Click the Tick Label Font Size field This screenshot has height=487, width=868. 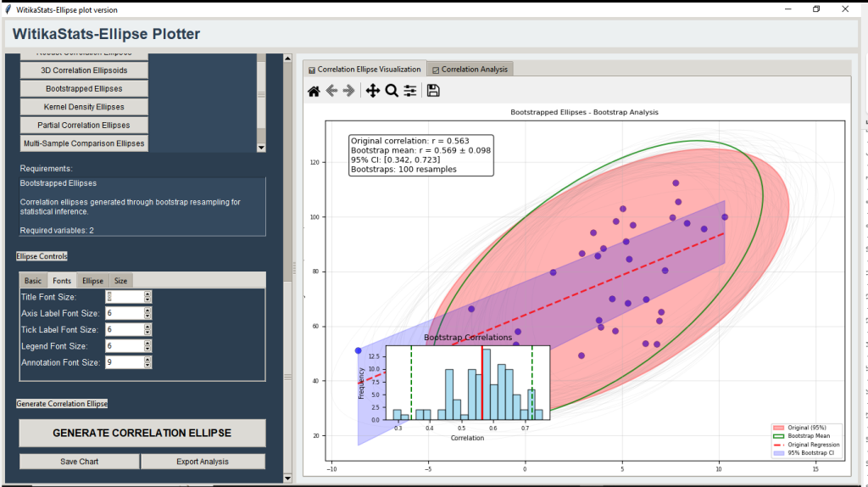tap(125, 330)
